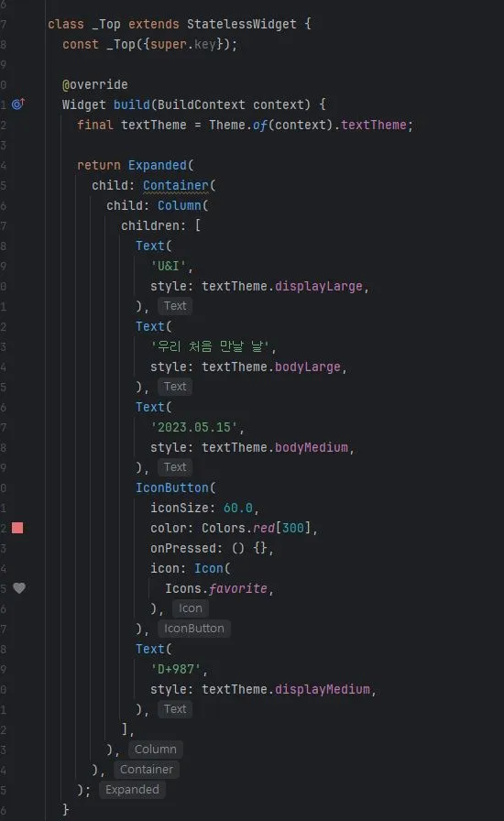504x821 pixels.
Task: Click Colors.red[300] color value
Action: [257, 528]
